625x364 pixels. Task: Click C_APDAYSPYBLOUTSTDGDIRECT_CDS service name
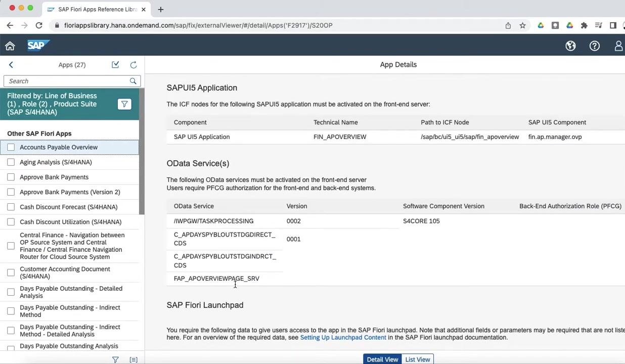pyautogui.click(x=225, y=239)
